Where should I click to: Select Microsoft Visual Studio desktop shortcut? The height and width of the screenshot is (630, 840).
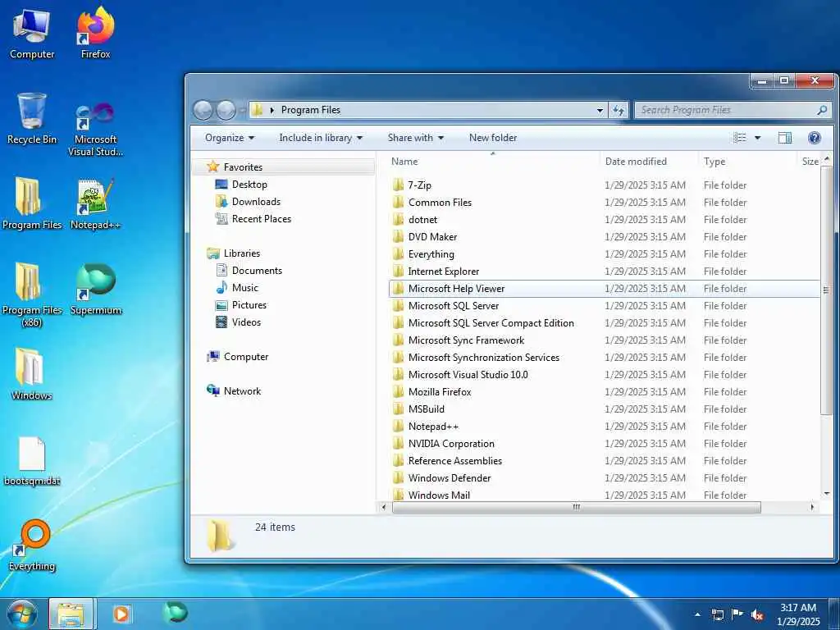coord(95,130)
